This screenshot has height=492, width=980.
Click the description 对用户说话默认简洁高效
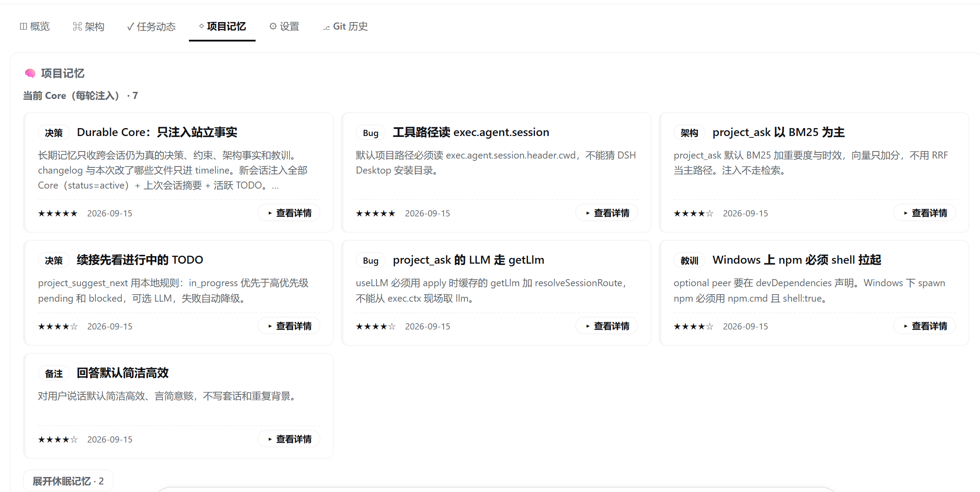pyautogui.click(x=168, y=396)
